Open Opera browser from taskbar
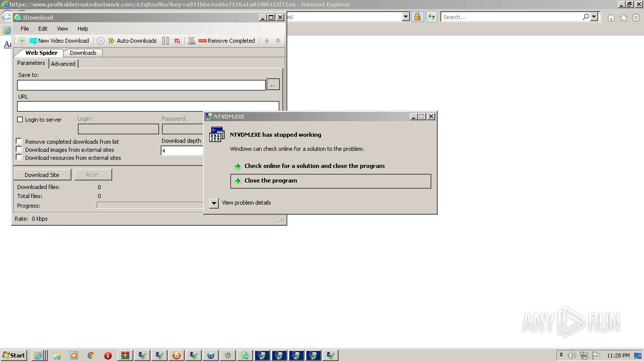Image resolution: width=644 pixels, height=362 pixels. (108, 355)
